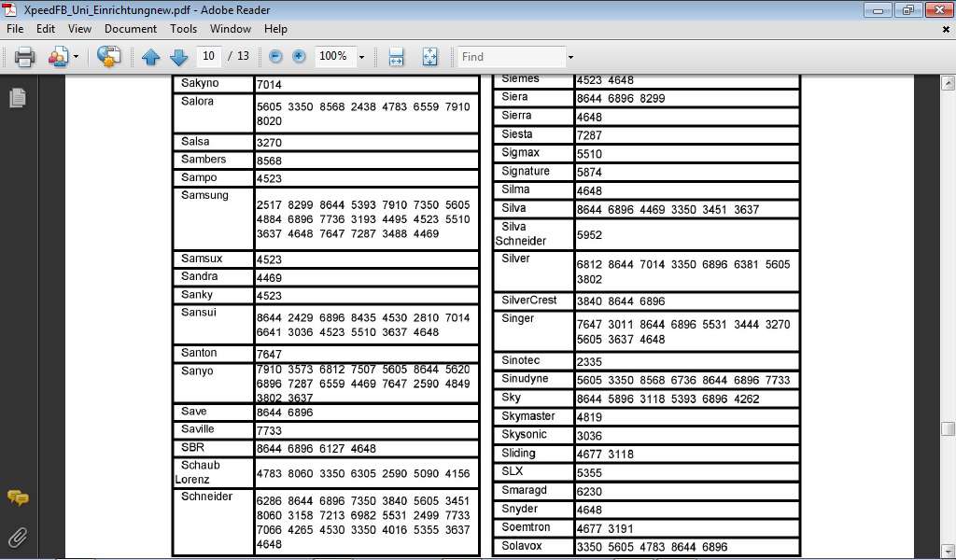Click the Find text field
Screen dimensions: 956x560
point(511,57)
